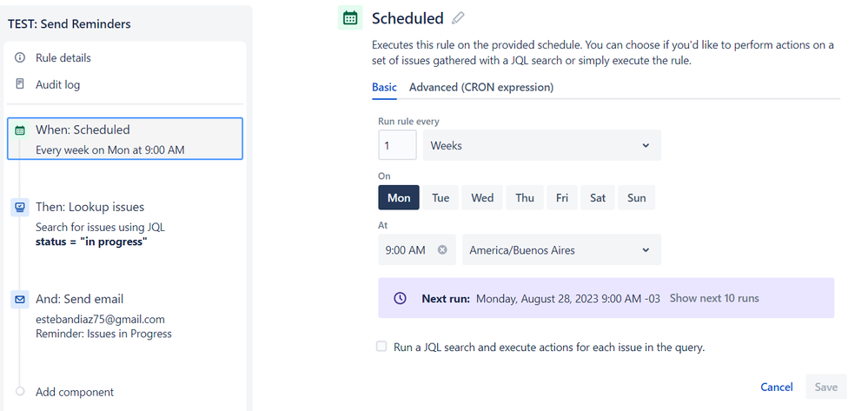
Task: Open the America/Buenos Aires timezone dropdown
Action: point(561,249)
